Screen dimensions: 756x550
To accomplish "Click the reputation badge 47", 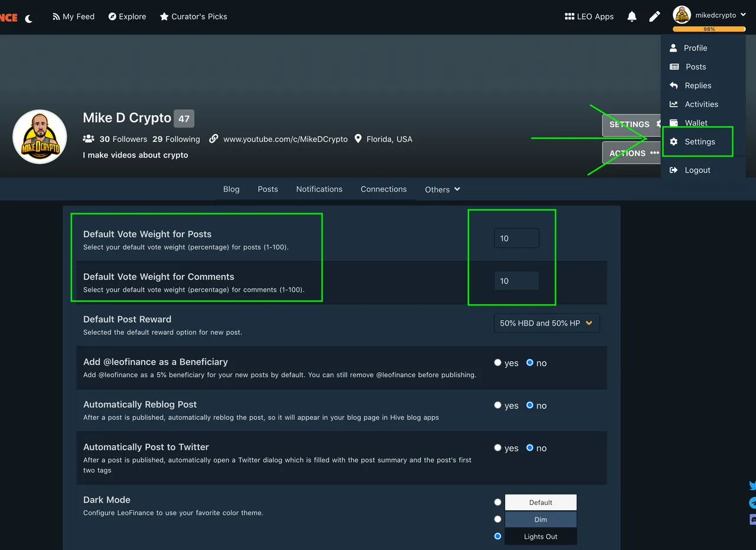I will [x=184, y=119].
